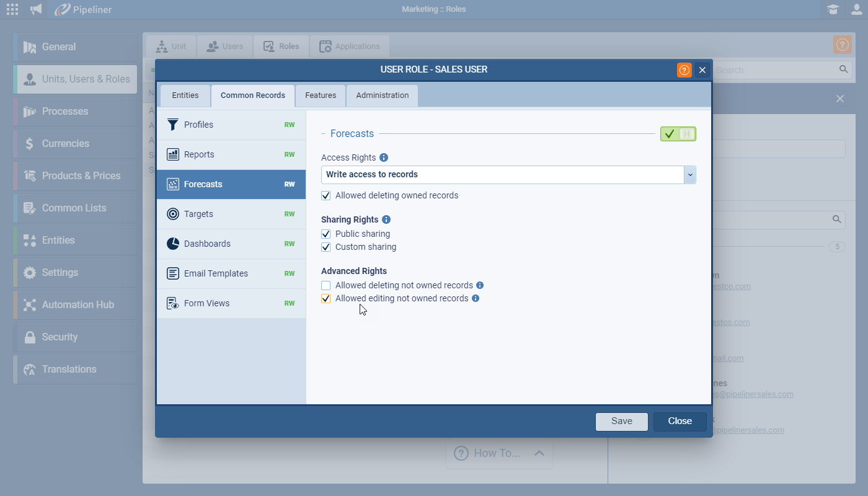Toggle the Forecasts enable switch
This screenshot has height=496, width=868.
click(x=678, y=134)
